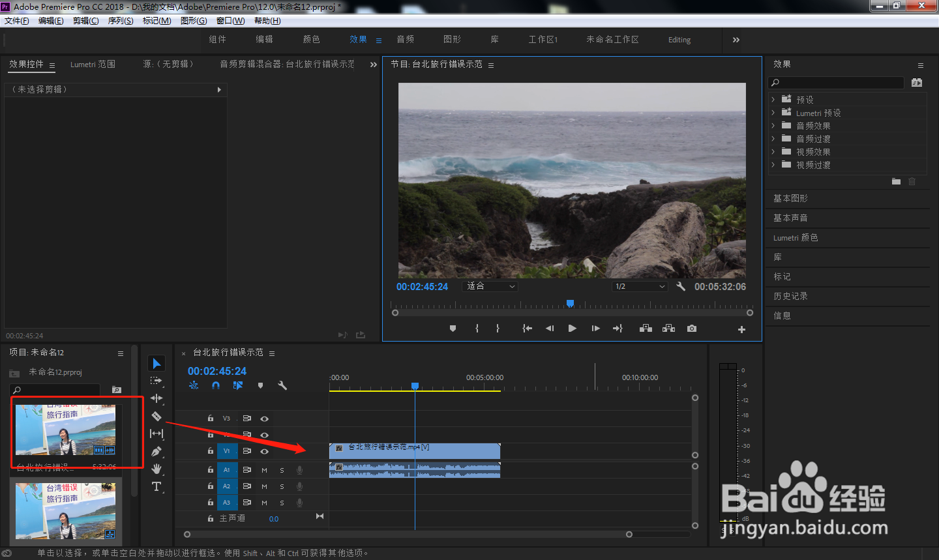Viewport: 939px width, 560px height.
Task: Expand Lumetri 预设 folder
Action: (x=773, y=113)
